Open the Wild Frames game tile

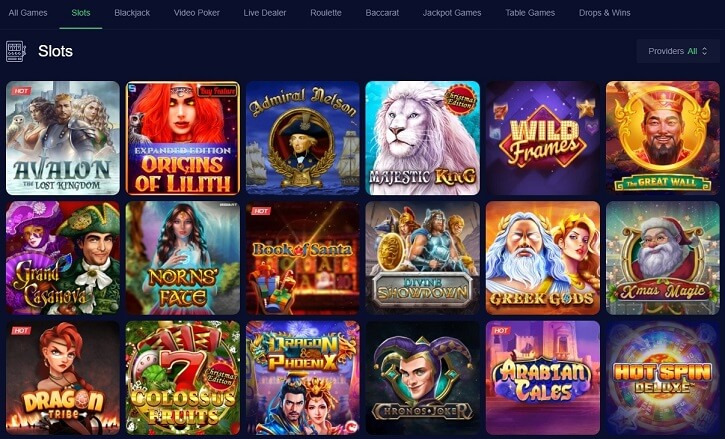coord(543,138)
